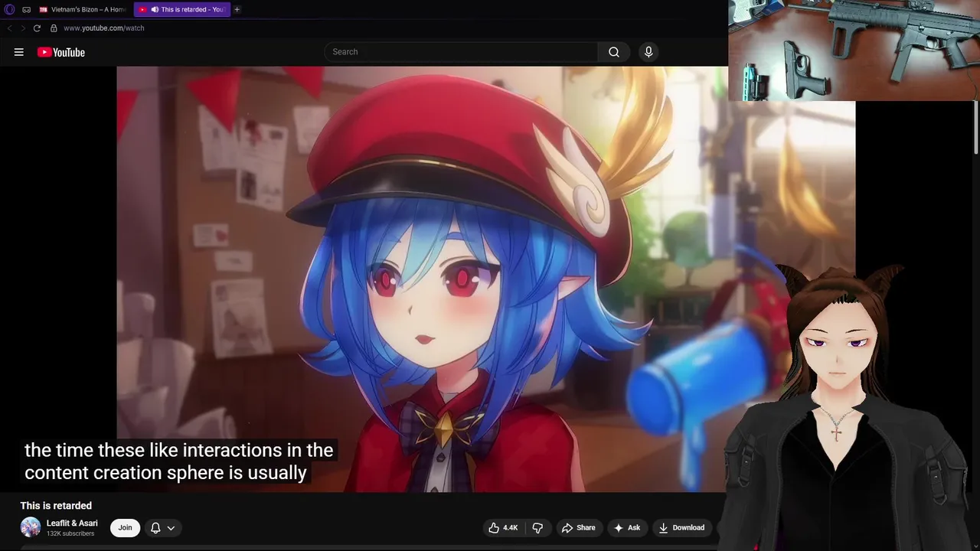Reload the current page
The image size is (980, 551).
(x=37, y=28)
